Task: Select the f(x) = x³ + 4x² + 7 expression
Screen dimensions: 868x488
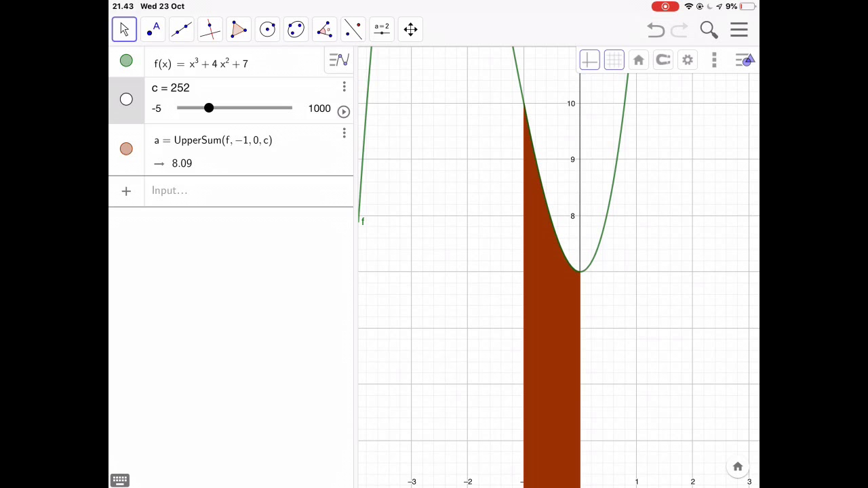Action: coord(201,63)
